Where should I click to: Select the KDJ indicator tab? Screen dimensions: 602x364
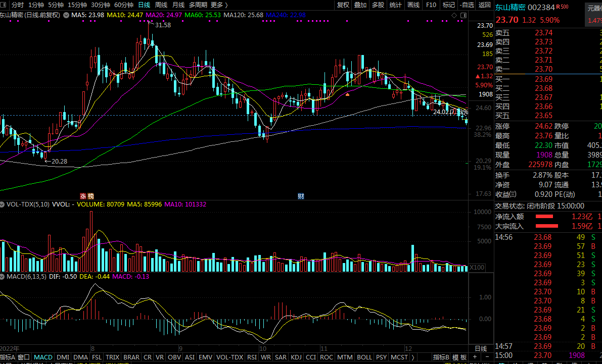tap(297, 357)
